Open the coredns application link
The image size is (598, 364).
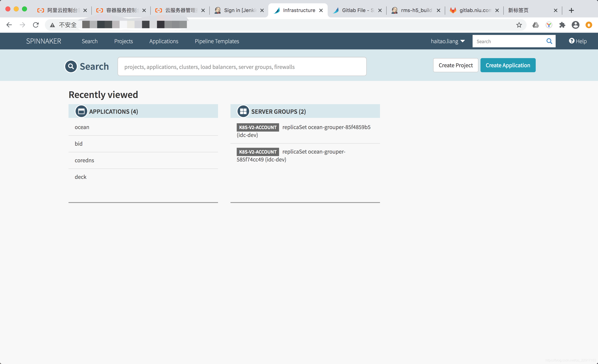coord(84,160)
